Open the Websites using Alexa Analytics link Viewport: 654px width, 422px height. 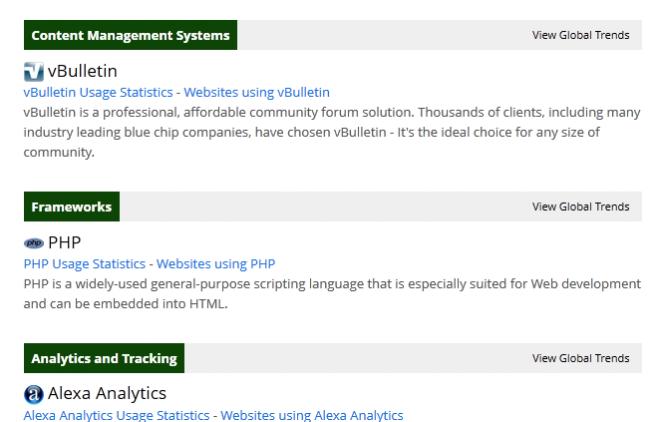(311, 415)
